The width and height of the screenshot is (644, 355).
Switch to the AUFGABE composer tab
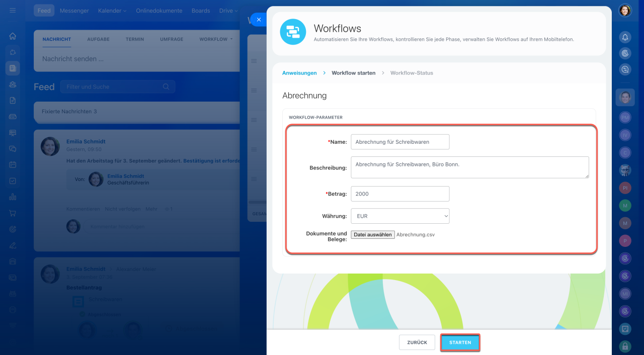point(98,39)
